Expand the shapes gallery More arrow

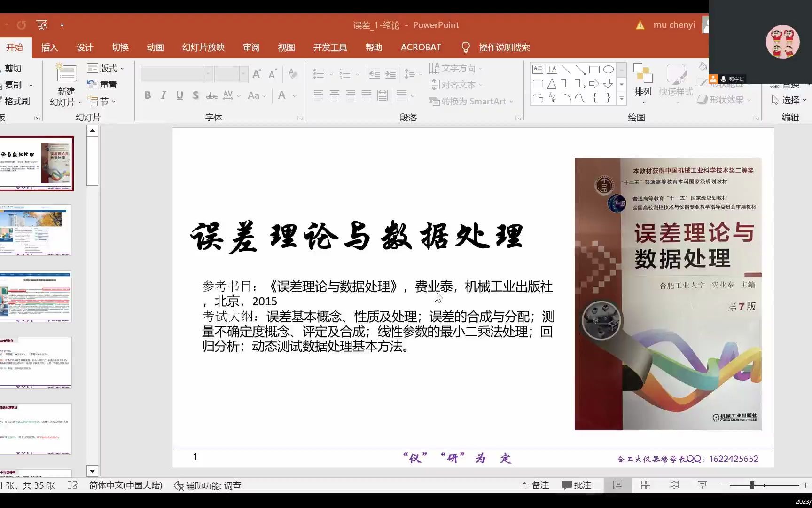[622, 98]
